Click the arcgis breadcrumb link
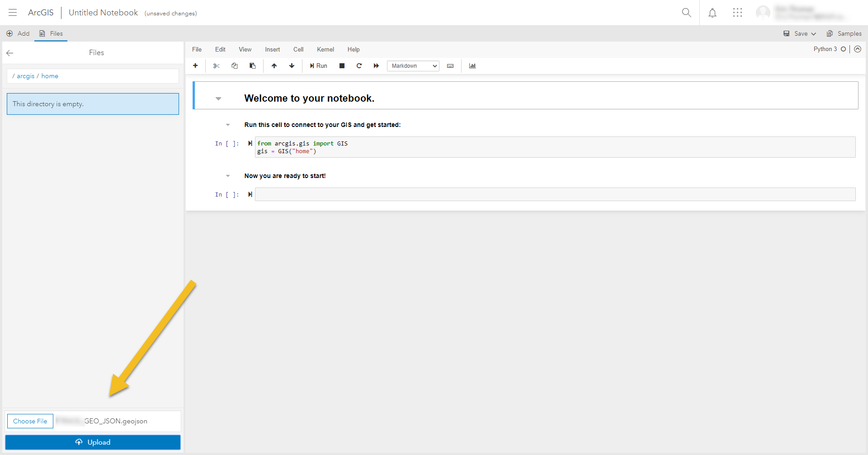This screenshot has height=455, width=868. pos(26,76)
